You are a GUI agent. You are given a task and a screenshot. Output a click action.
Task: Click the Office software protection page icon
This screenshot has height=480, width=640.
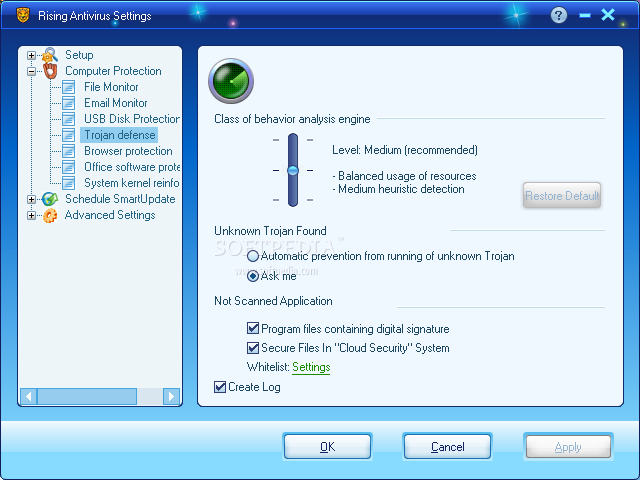pyautogui.click(x=69, y=167)
